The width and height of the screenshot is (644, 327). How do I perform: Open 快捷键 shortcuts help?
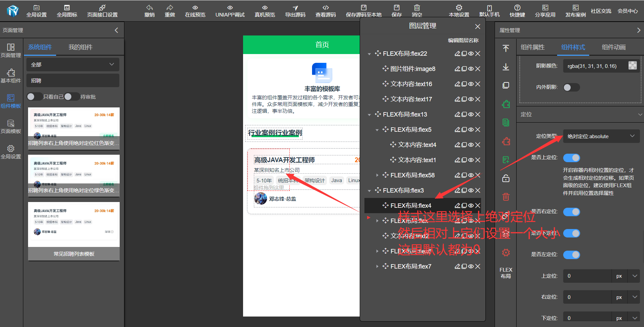click(517, 11)
